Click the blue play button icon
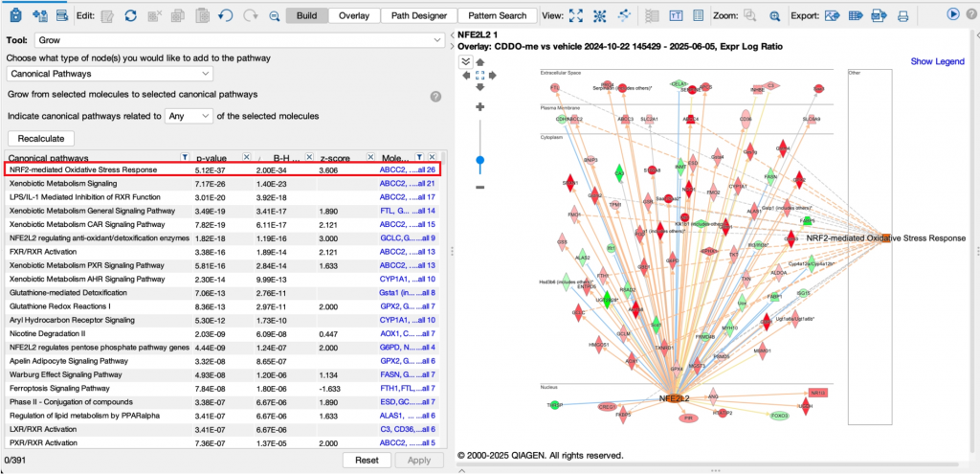The width and height of the screenshot is (980, 474). [x=953, y=13]
